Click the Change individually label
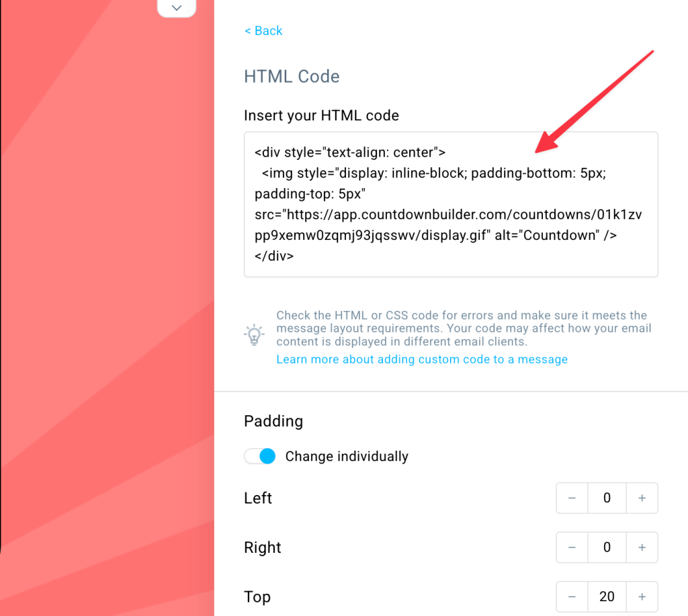Image resolution: width=688 pixels, height=616 pixels. click(x=347, y=456)
